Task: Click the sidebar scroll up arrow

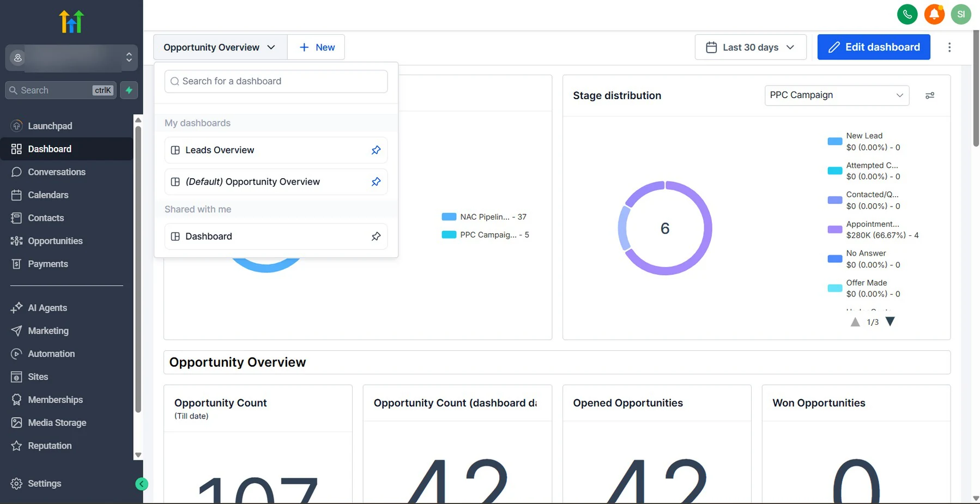Action: coord(138,120)
